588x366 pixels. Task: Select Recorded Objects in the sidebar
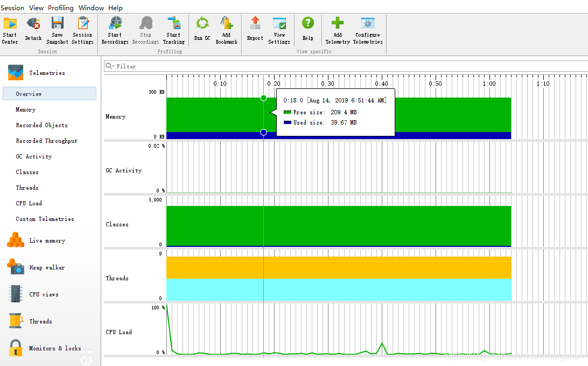[x=41, y=125]
